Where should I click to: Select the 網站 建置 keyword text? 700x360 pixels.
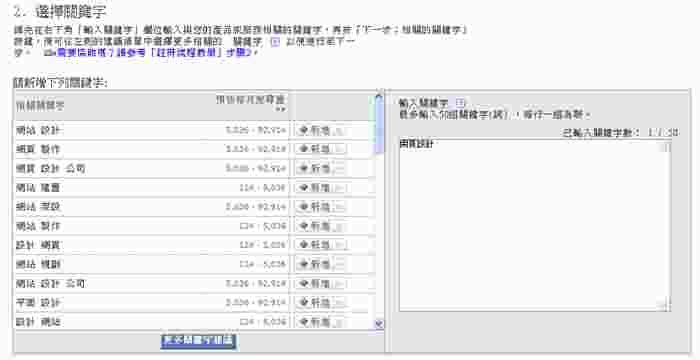(x=38, y=188)
